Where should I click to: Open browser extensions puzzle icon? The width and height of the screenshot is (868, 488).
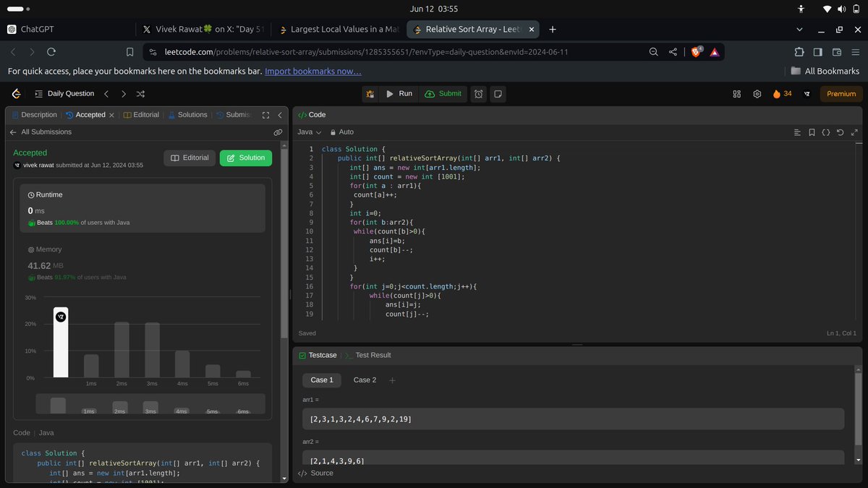point(799,52)
